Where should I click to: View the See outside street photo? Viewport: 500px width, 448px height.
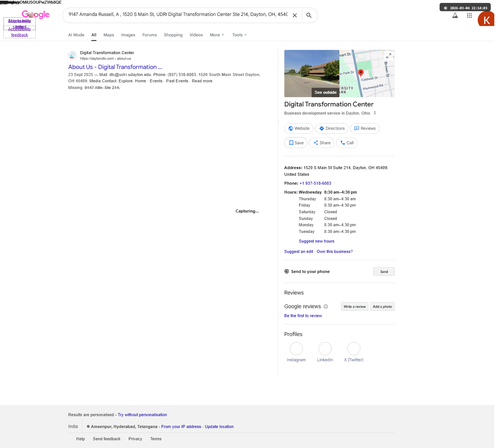click(x=312, y=73)
